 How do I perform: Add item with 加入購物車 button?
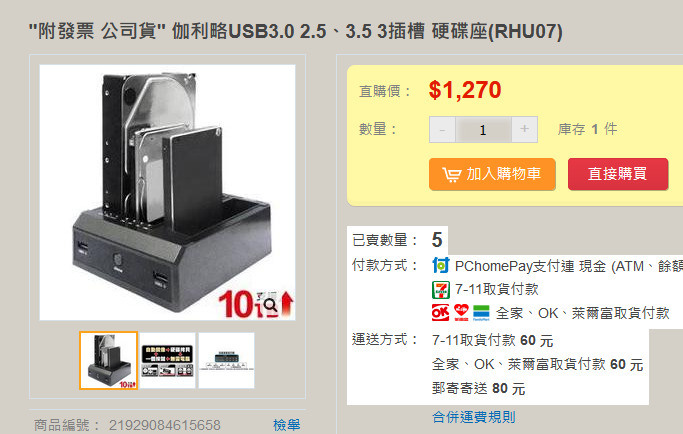coord(492,174)
